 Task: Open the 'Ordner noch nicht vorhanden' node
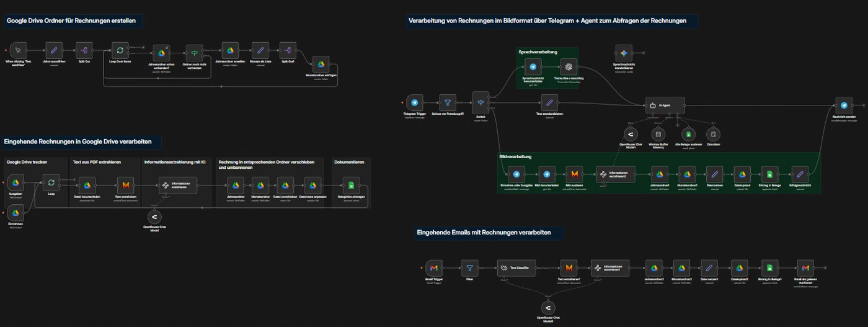(x=193, y=54)
